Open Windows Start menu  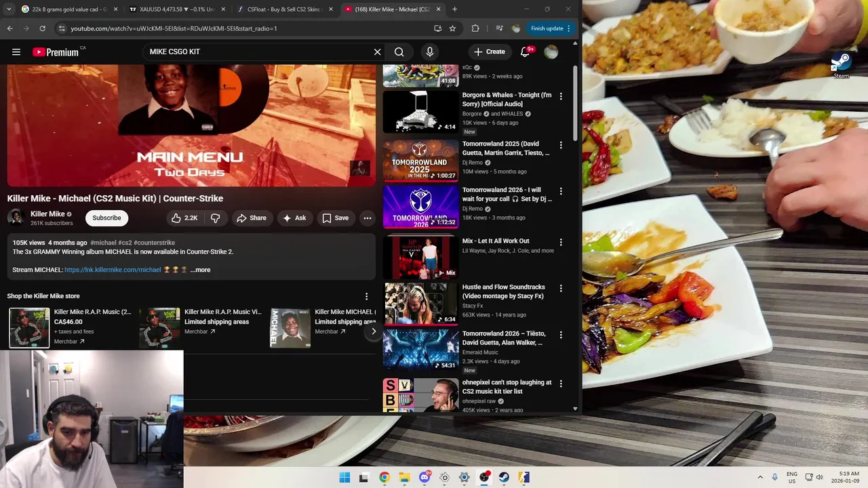[344, 477]
